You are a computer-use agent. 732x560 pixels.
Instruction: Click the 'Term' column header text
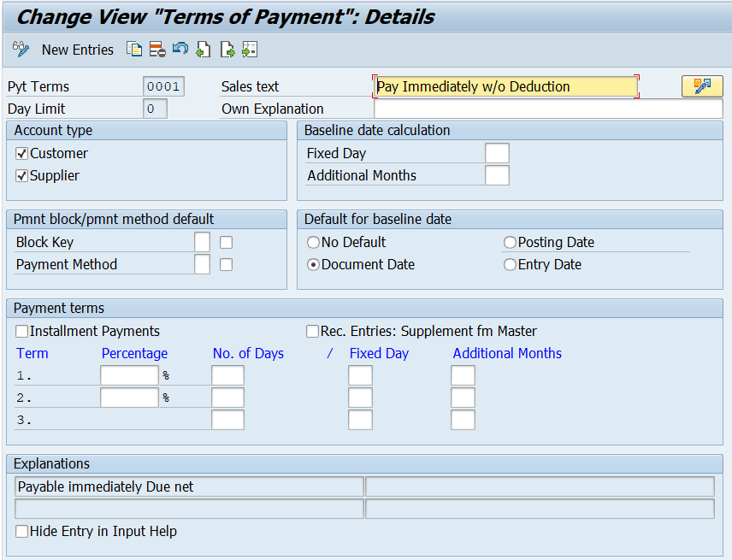(32, 353)
